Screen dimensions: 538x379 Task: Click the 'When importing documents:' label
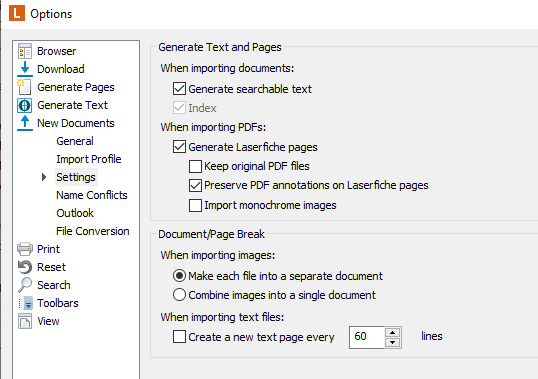point(227,68)
